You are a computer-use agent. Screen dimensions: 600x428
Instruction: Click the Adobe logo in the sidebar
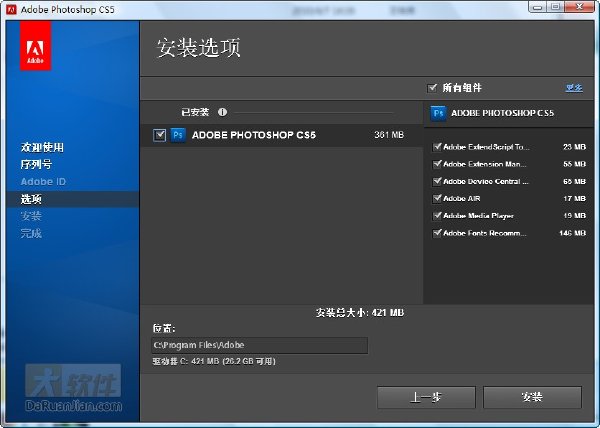coord(36,46)
